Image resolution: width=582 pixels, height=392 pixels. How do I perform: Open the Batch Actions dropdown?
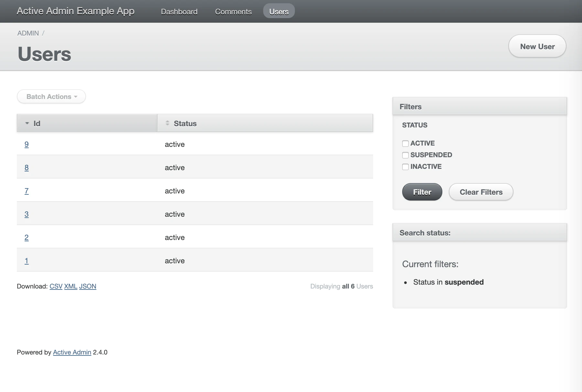click(51, 96)
